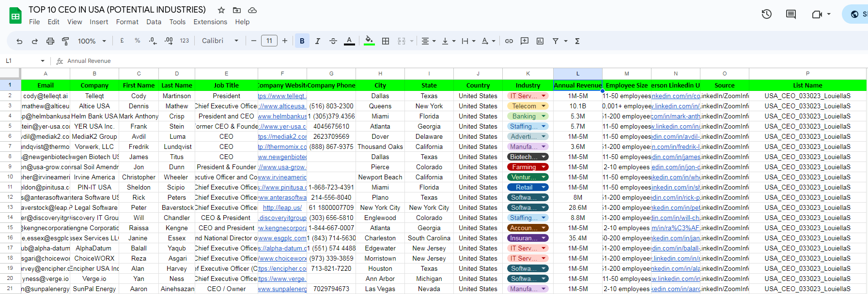Click the Print icon
The width and height of the screenshot is (868, 294).
[50, 41]
